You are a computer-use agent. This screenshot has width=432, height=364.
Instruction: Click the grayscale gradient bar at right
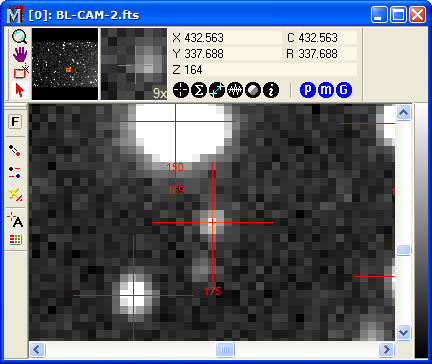pyautogui.click(x=421, y=230)
